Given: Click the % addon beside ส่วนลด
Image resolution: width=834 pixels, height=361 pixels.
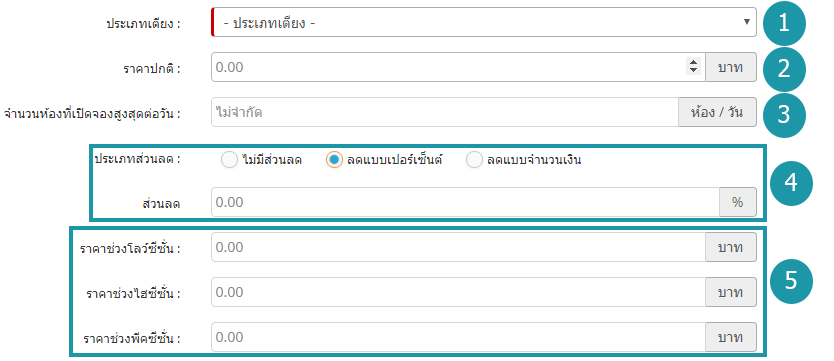Looking at the screenshot, I should coord(738,202).
